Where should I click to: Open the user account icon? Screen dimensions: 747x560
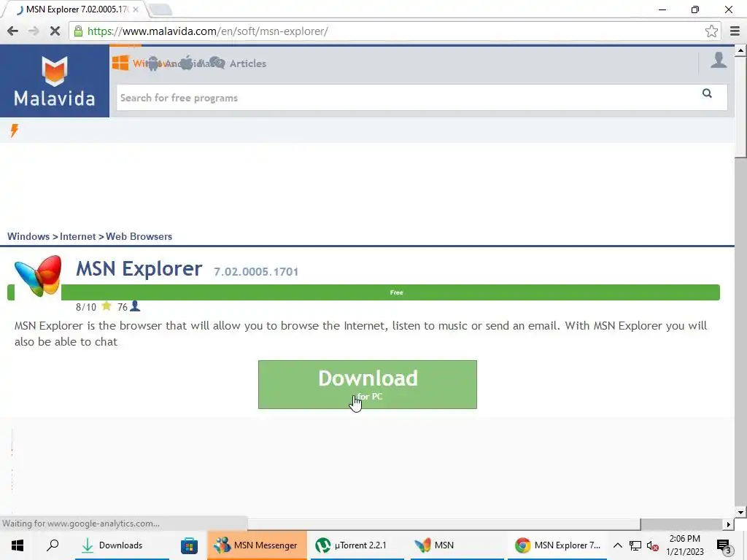click(719, 61)
